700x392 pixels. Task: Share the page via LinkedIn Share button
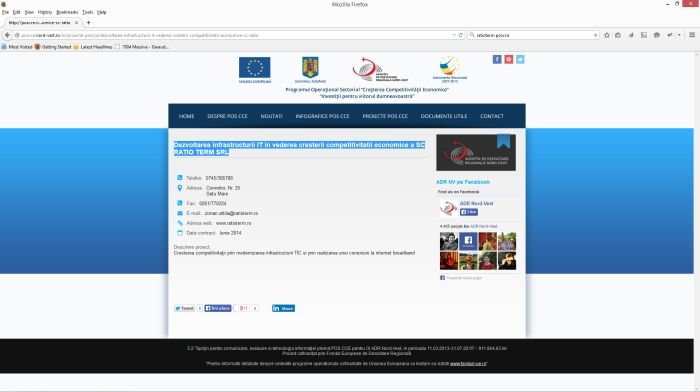(x=283, y=308)
